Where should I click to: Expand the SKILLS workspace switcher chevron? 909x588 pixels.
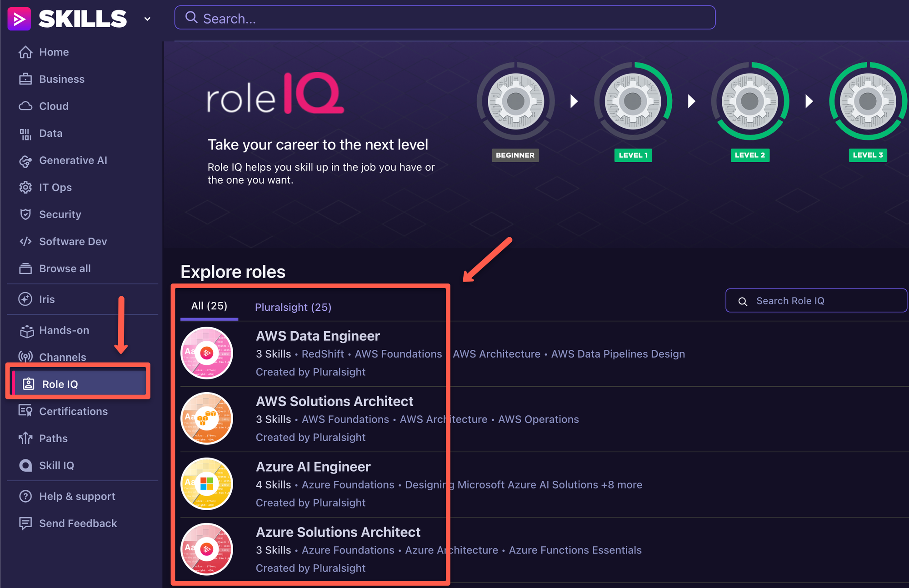pyautogui.click(x=146, y=19)
